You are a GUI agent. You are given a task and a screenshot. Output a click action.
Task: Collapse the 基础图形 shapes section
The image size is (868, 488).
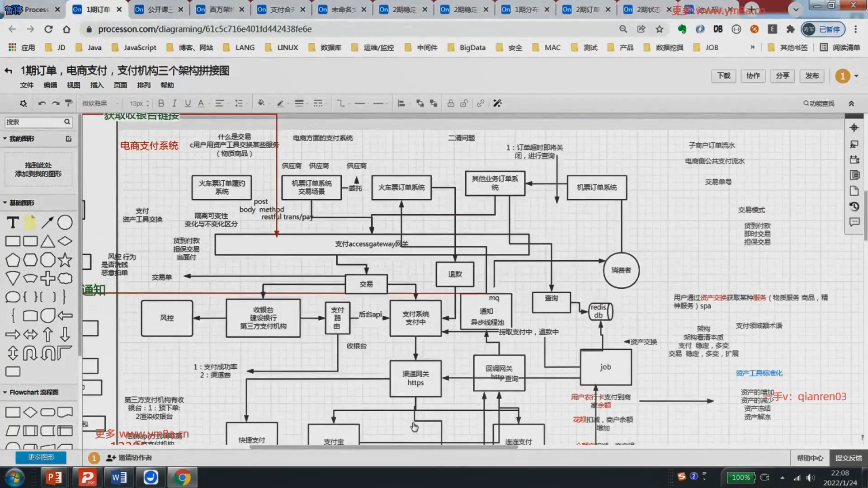pos(22,202)
